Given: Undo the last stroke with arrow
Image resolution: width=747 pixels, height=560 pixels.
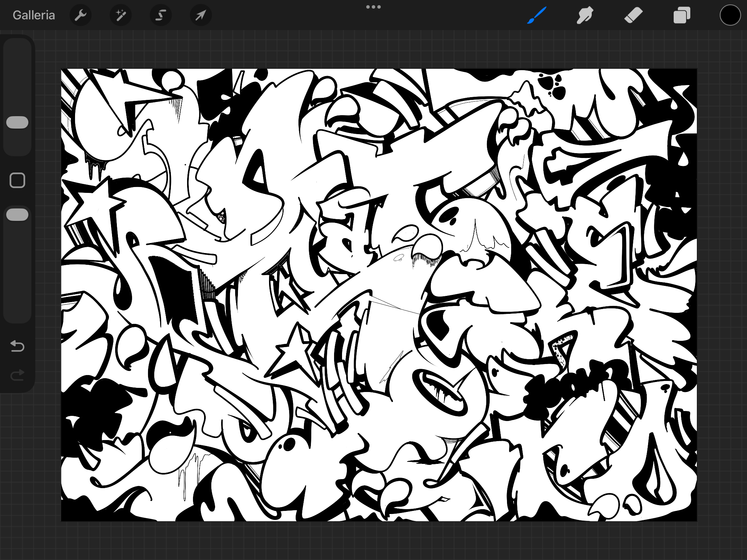Looking at the screenshot, I should pyautogui.click(x=17, y=346).
